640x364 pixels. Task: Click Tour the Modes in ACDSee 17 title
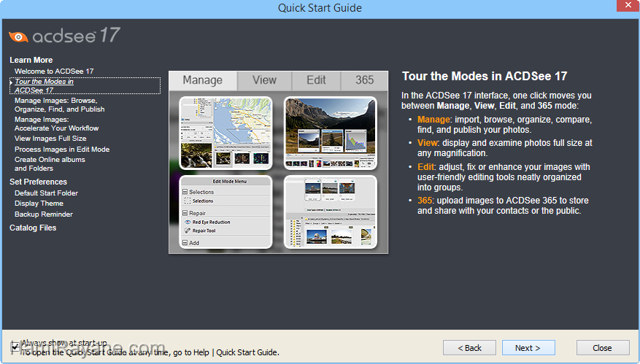tap(485, 77)
